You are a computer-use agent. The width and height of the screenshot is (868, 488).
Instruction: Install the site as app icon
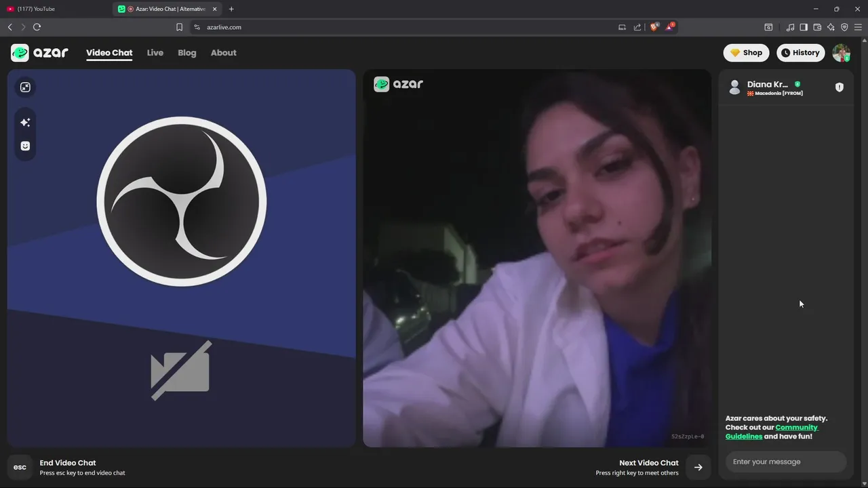coord(622,27)
